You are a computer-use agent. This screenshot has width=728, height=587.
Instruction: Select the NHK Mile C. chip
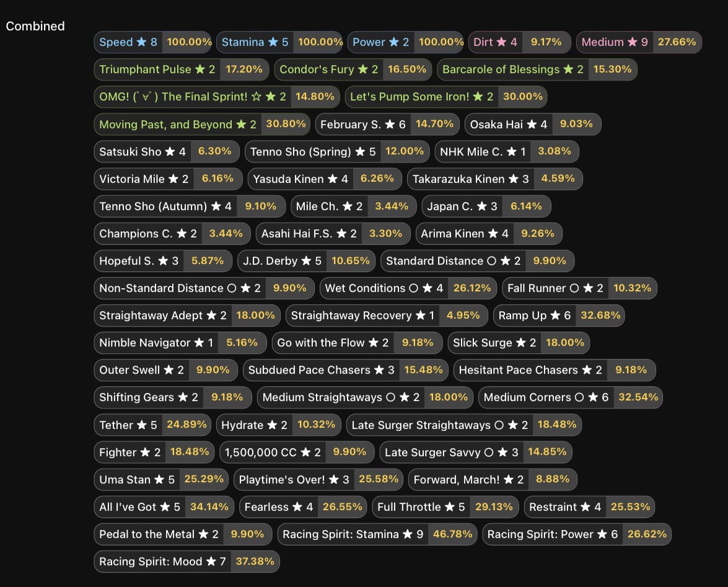click(x=507, y=151)
